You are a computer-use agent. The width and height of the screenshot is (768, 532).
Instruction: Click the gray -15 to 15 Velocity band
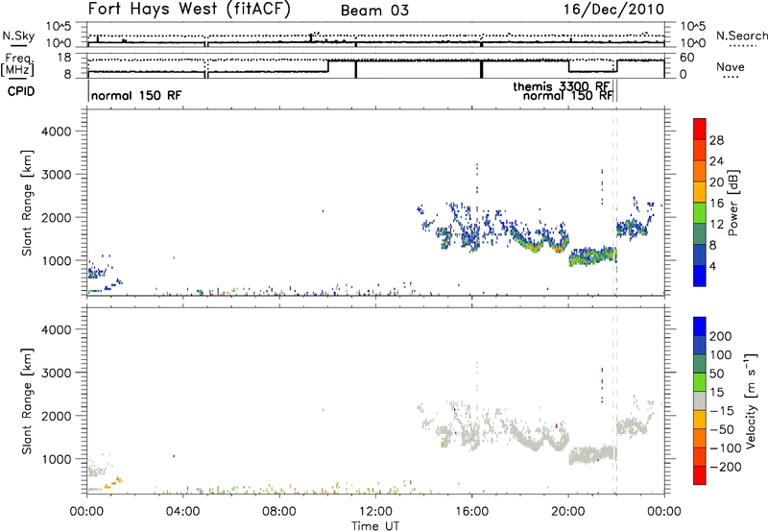pyautogui.click(x=700, y=401)
